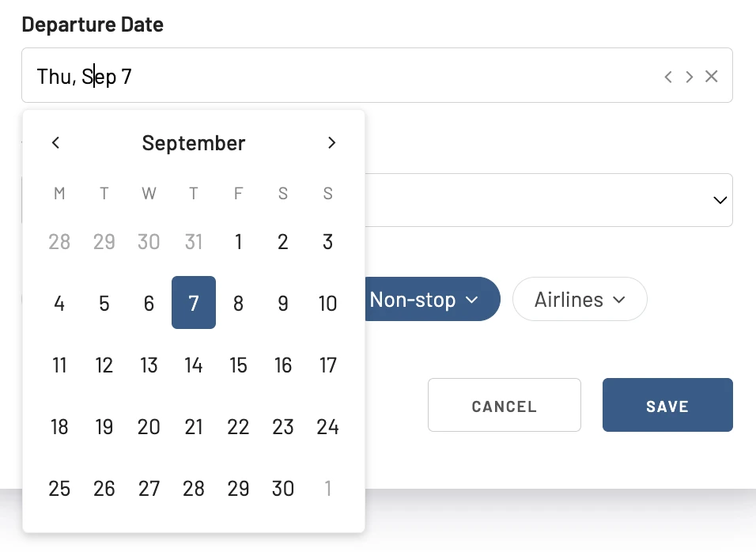Click the Cancel button
This screenshot has width=756, height=552.
(x=505, y=405)
